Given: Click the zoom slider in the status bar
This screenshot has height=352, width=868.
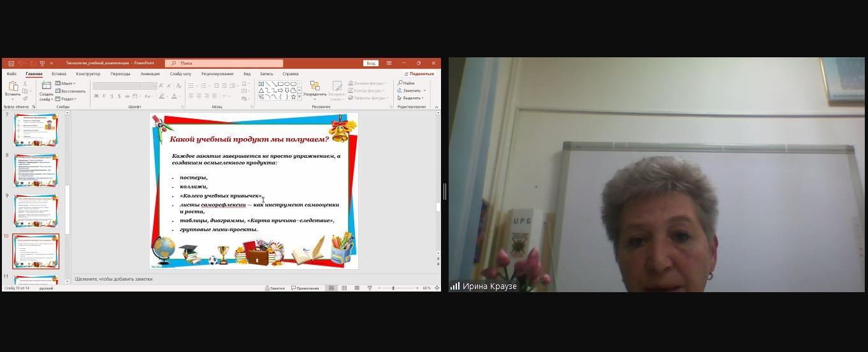Looking at the screenshot, I should [393, 288].
